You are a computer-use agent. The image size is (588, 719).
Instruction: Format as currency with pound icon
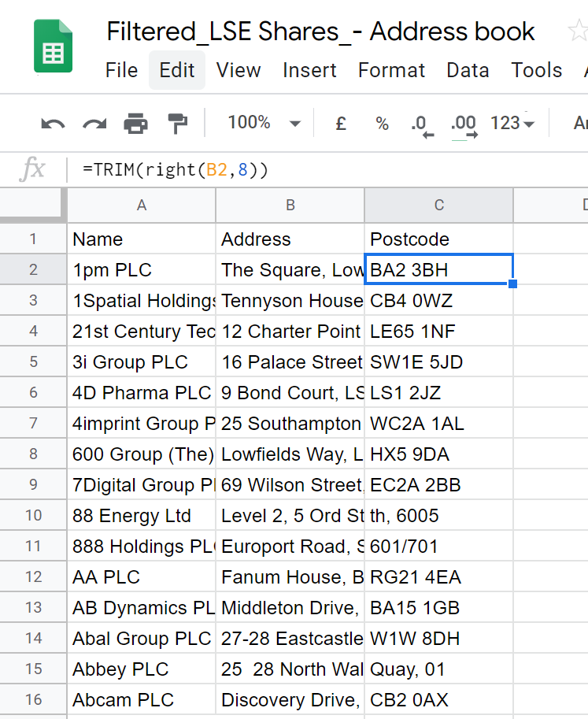tap(341, 124)
